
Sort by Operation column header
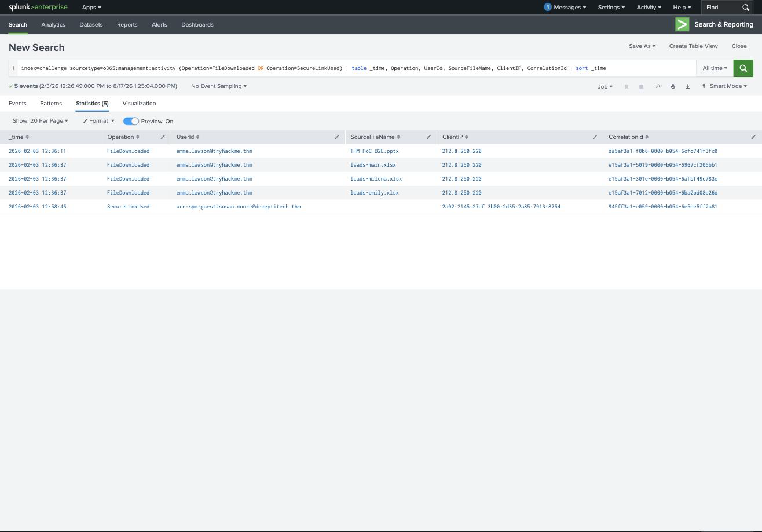[123, 137]
